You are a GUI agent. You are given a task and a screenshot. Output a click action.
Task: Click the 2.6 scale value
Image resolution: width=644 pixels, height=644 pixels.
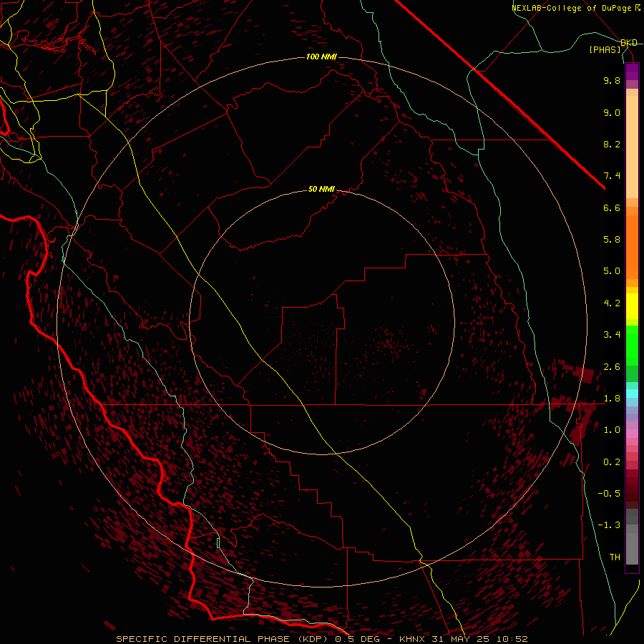[x=612, y=367]
